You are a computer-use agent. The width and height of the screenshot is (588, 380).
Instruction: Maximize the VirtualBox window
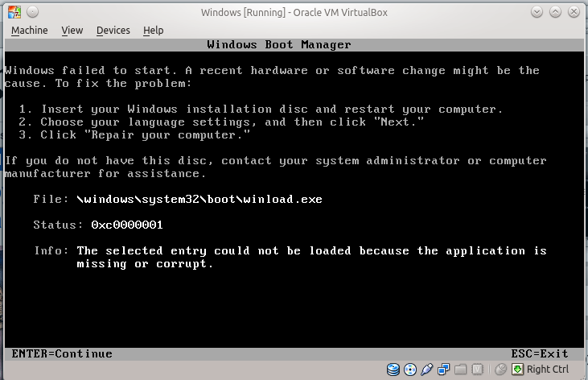pos(555,12)
